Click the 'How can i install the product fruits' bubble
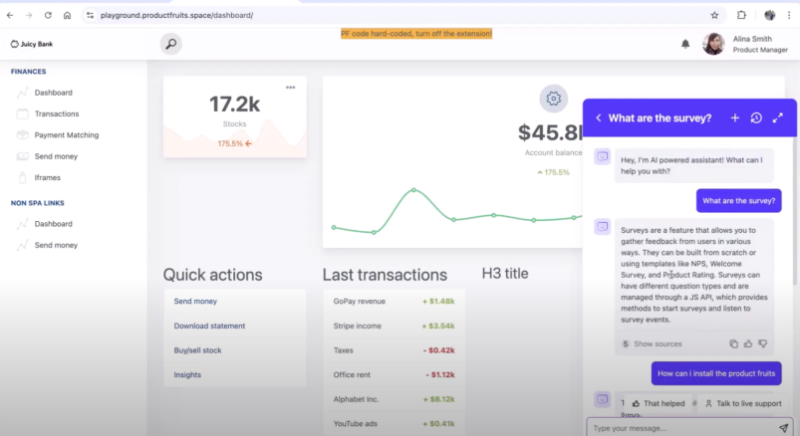 tap(716, 373)
